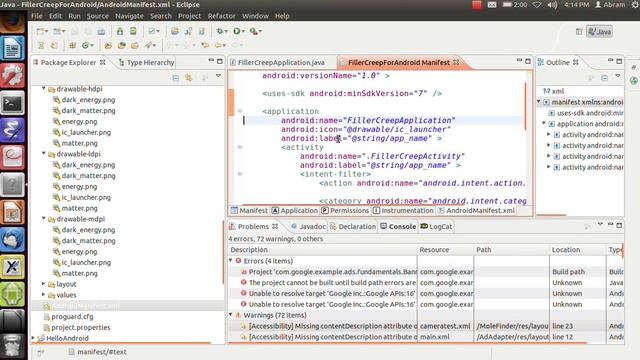The width and height of the screenshot is (640, 360).
Task: Open the Android Virtual Device Manager icon
Action: [x=133, y=31]
